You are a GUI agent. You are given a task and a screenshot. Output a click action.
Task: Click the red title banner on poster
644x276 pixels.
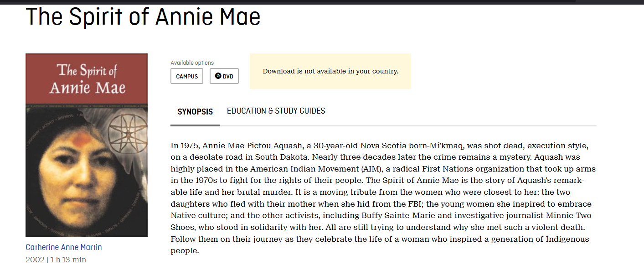click(x=87, y=79)
